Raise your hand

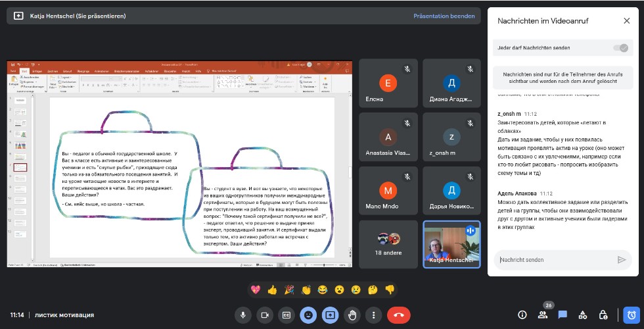tap(352, 315)
